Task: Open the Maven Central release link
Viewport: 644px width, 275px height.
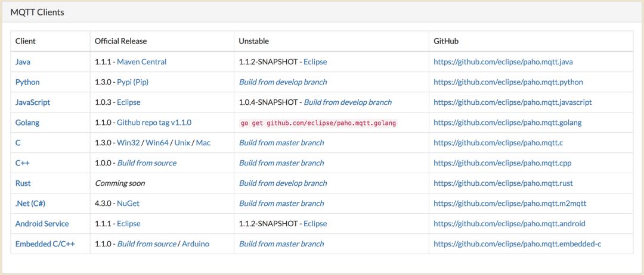Action: pos(142,62)
